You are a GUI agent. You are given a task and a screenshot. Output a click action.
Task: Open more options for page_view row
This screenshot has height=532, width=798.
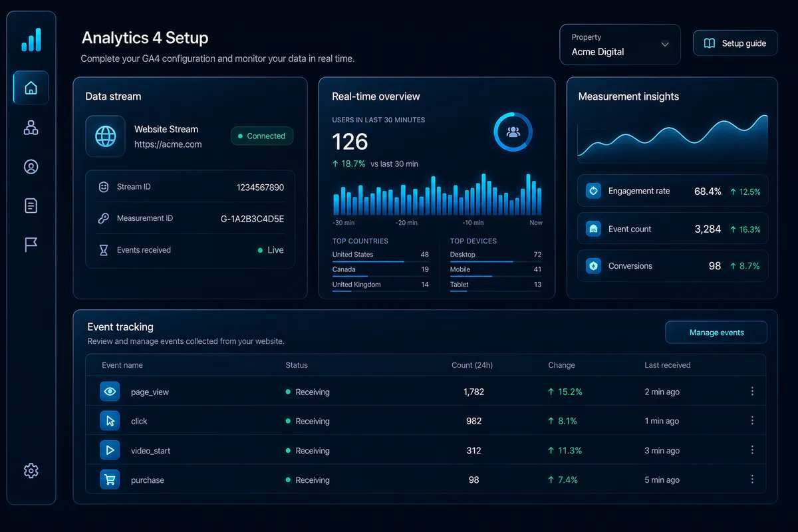[x=752, y=392]
